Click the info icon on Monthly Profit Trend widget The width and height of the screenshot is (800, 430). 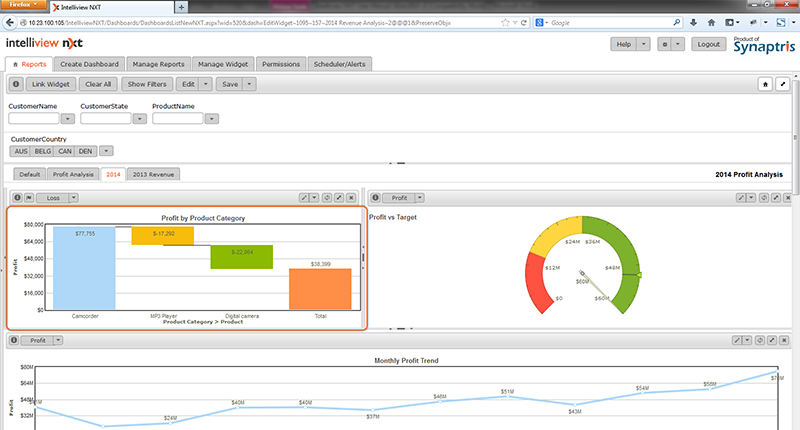point(14,341)
